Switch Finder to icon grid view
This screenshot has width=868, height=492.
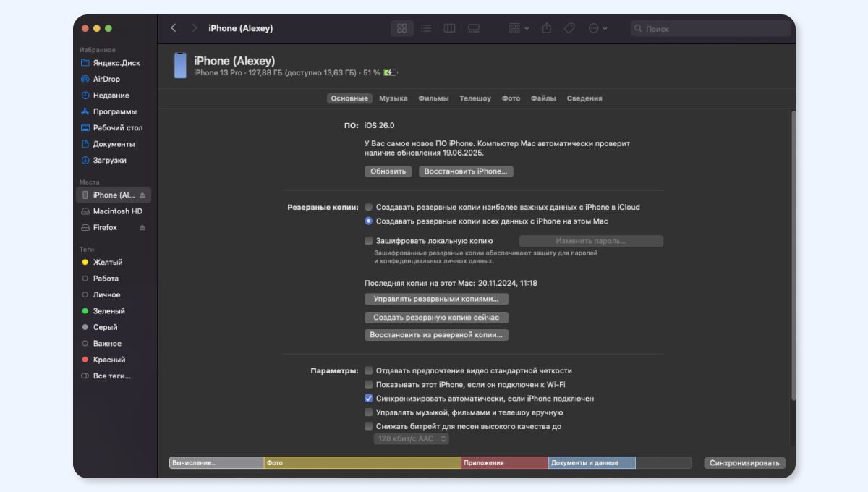coord(402,28)
